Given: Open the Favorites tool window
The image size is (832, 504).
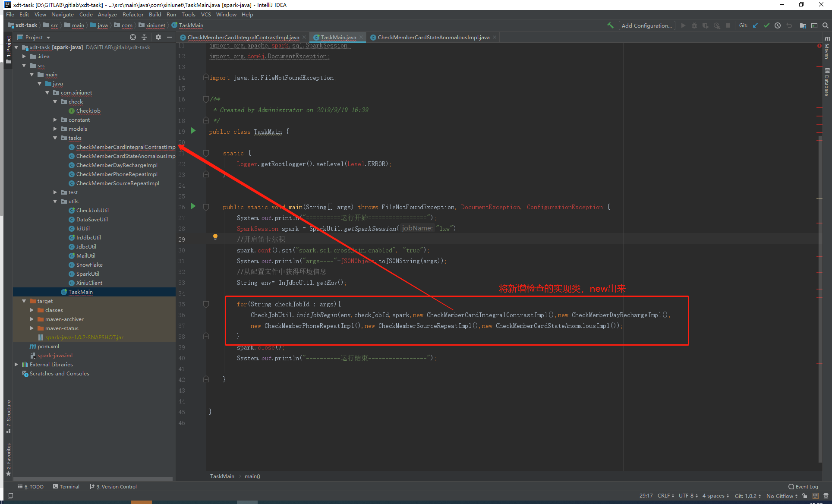Looking at the screenshot, I should 9,460.
